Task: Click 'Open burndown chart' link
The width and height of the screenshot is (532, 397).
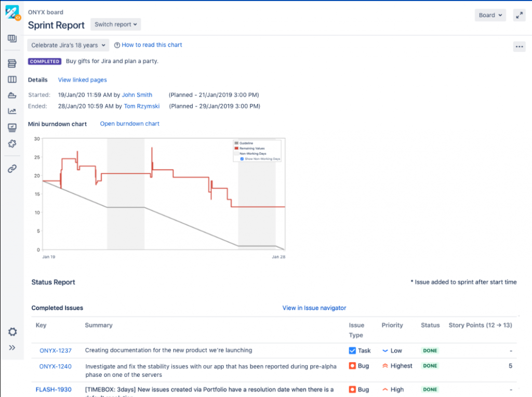Action: pyautogui.click(x=129, y=124)
